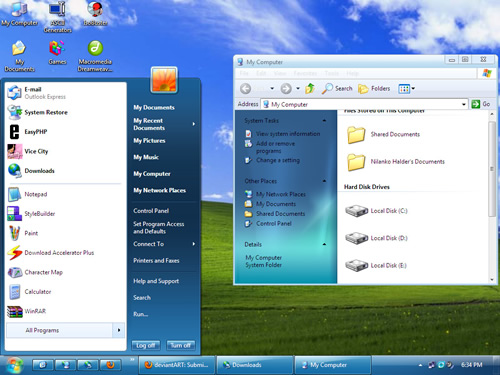Open the Address bar dropdown arrow

[x=464, y=104]
